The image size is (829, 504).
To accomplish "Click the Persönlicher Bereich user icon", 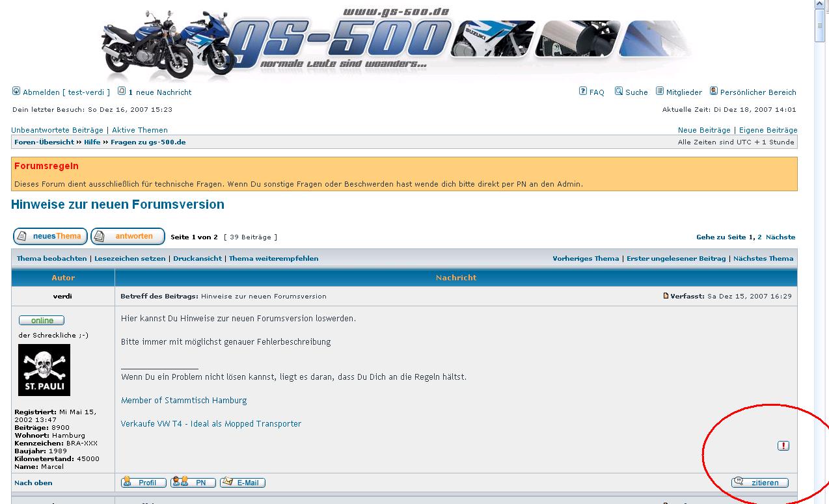I will [714, 91].
